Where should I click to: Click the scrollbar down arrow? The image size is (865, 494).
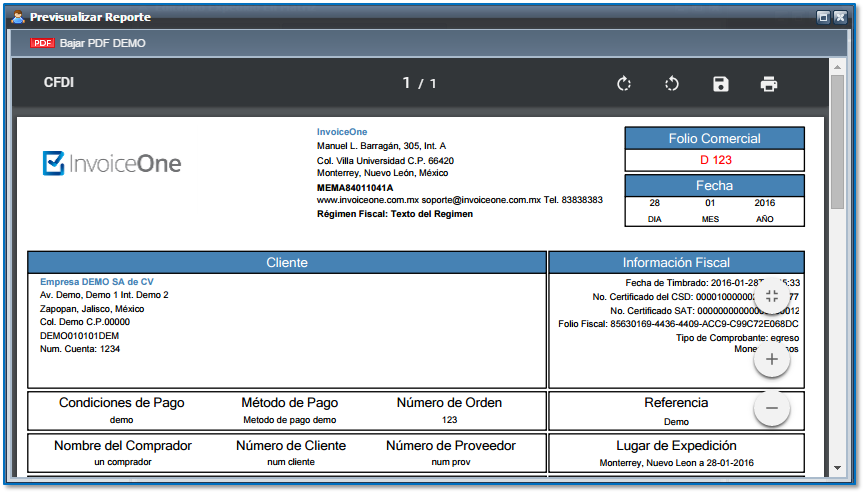tap(837, 468)
